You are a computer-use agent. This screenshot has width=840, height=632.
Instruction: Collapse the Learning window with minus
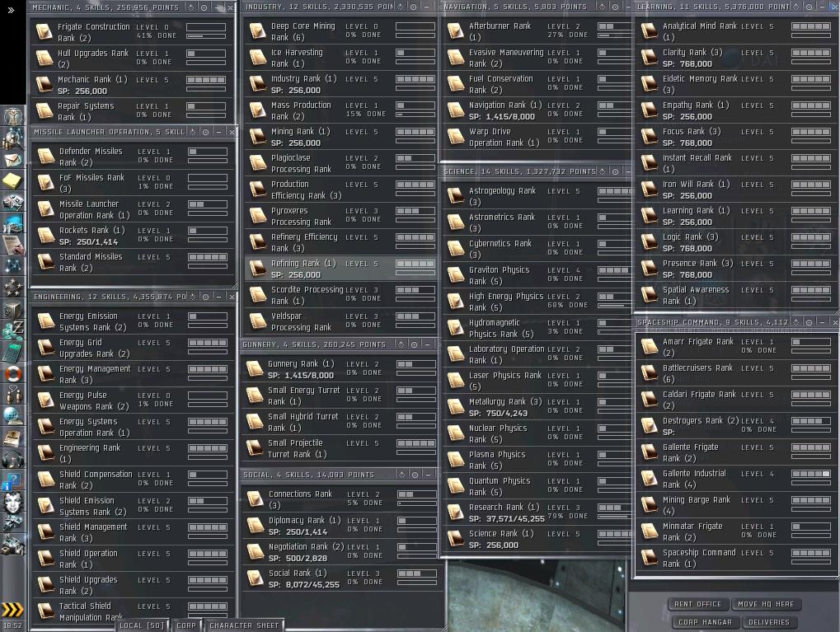822,7
